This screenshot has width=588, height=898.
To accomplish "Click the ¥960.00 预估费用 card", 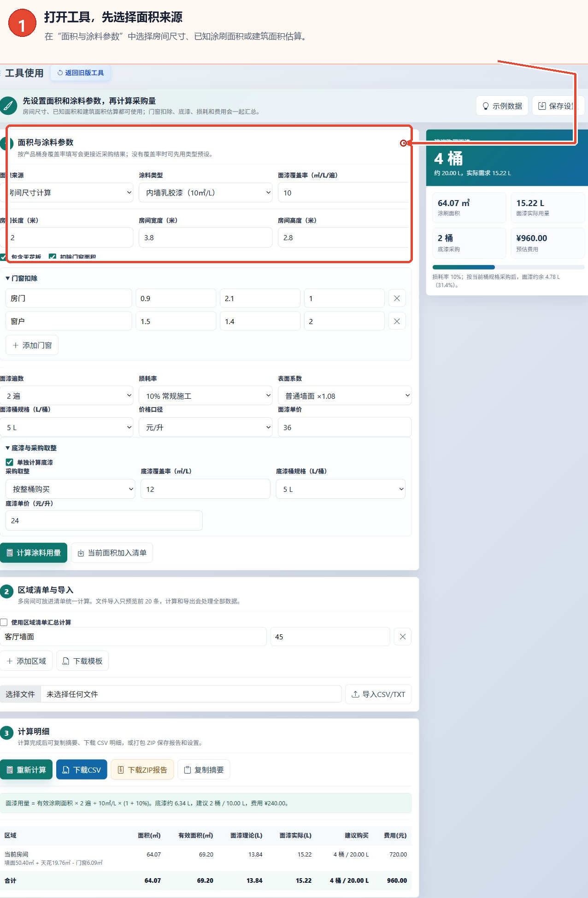I will click(548, 243).
